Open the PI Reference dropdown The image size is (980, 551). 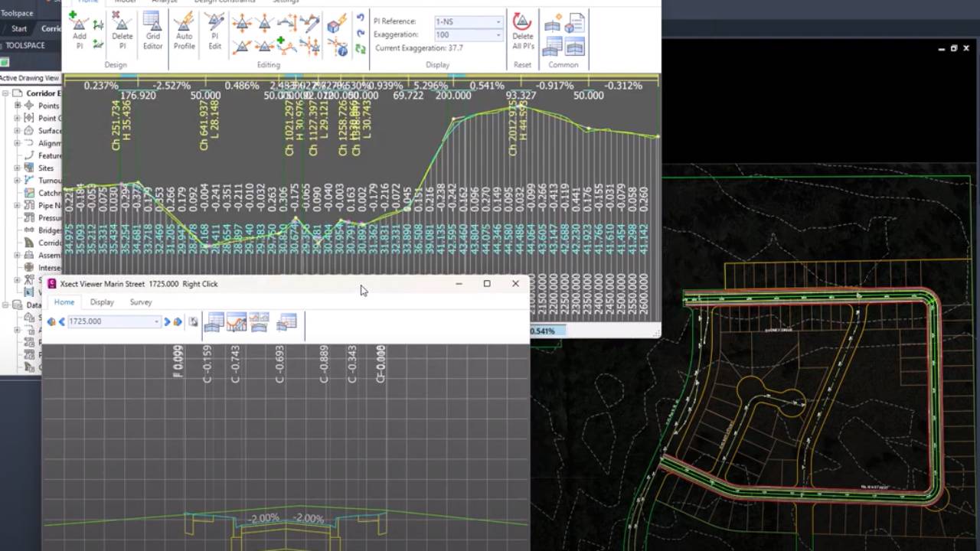[498, 21]
